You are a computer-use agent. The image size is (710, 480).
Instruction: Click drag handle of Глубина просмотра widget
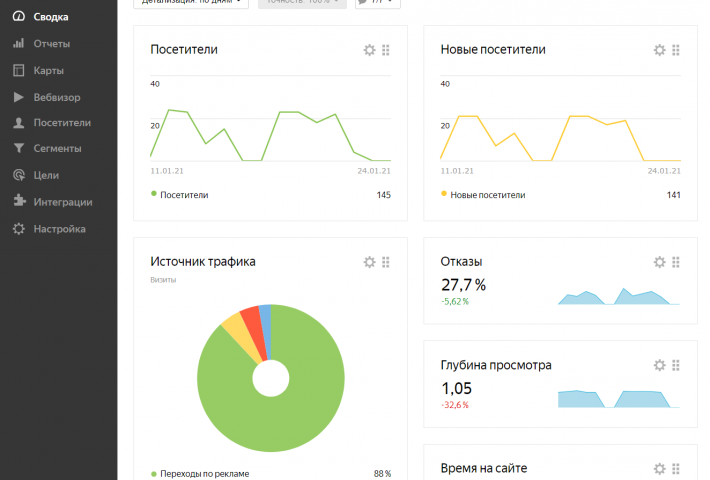(676, 365)
